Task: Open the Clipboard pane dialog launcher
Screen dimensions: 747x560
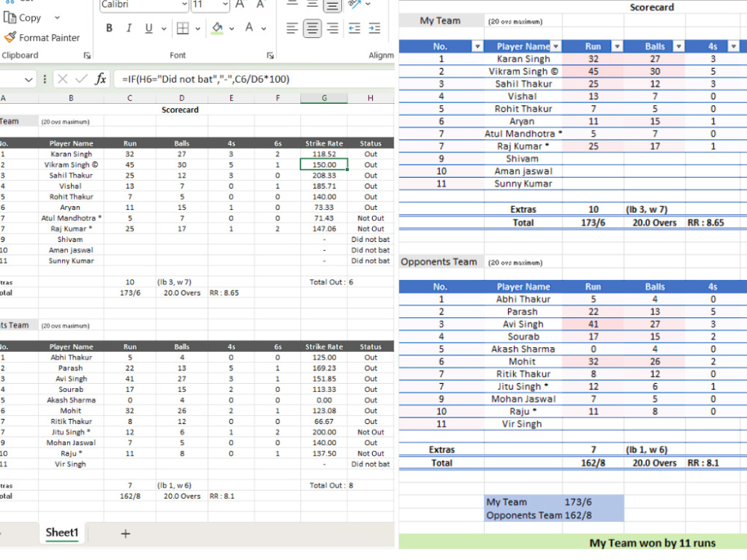Action: tap(87, 56)
